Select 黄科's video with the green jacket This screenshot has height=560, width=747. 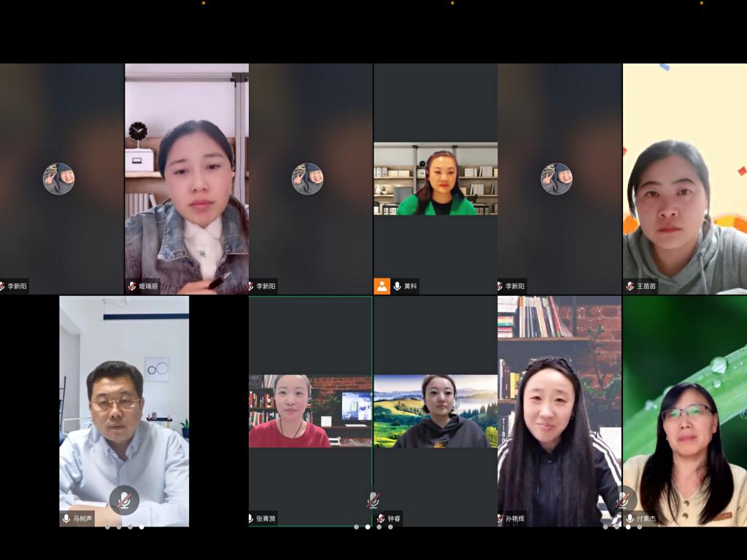point(436,179)
